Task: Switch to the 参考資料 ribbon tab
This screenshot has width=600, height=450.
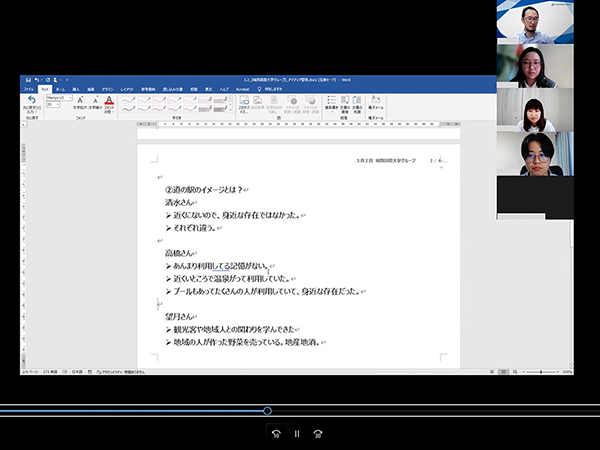Action: (148, 89)
